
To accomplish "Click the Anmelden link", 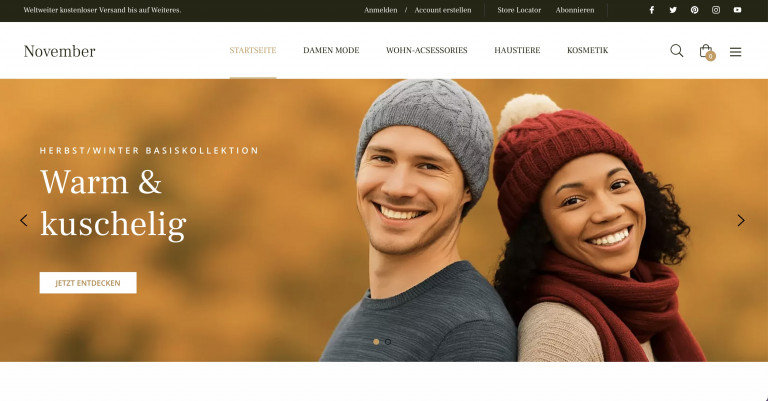I will 381,10.
